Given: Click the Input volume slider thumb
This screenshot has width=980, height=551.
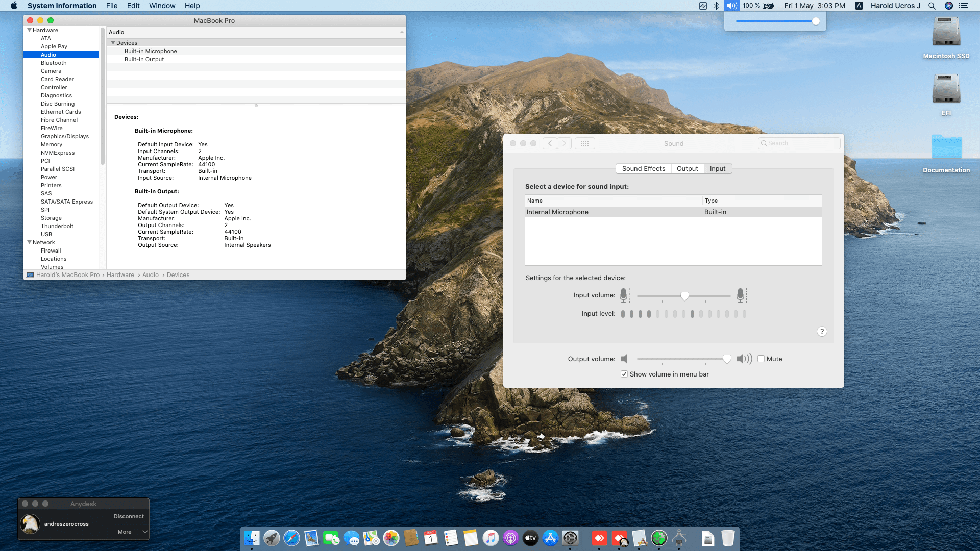Looking at the screenshot, I should pyautogui.click(x=684, y=296).
